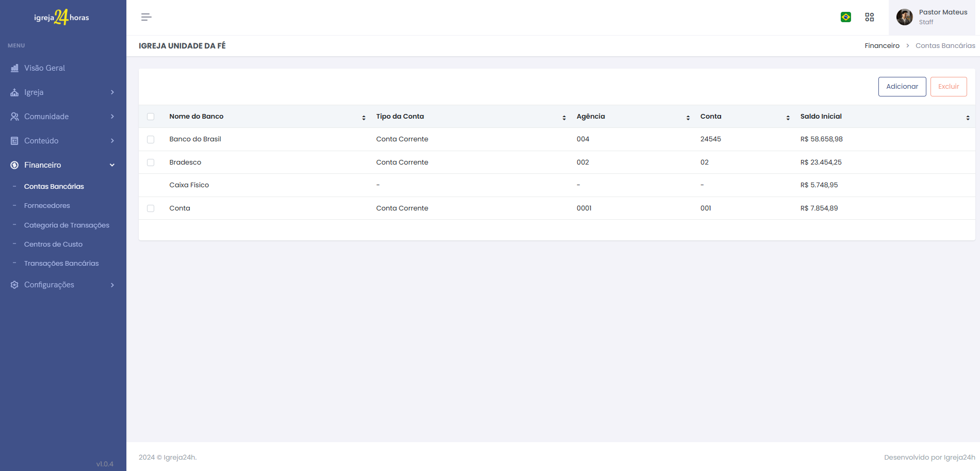This screenshot has height=471, width=980.
Task: Go to Transações Bancárias menu item
Action: [x=61, y=263]
